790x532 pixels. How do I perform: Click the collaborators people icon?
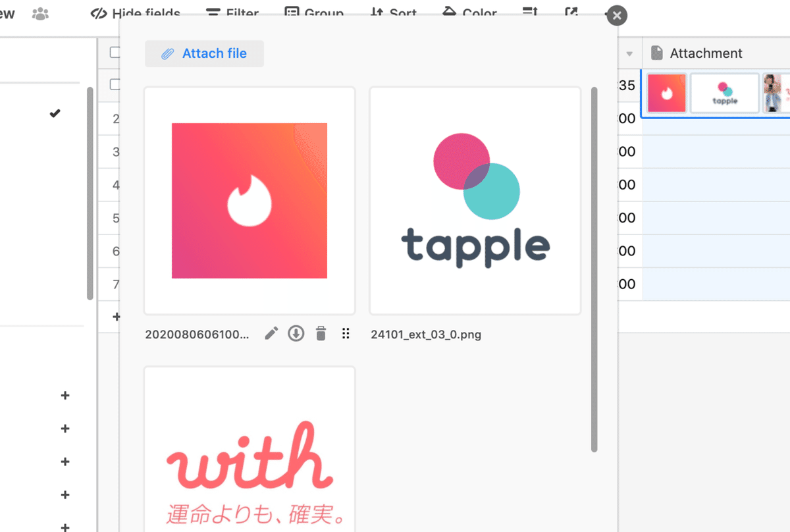tap(40, 13)
